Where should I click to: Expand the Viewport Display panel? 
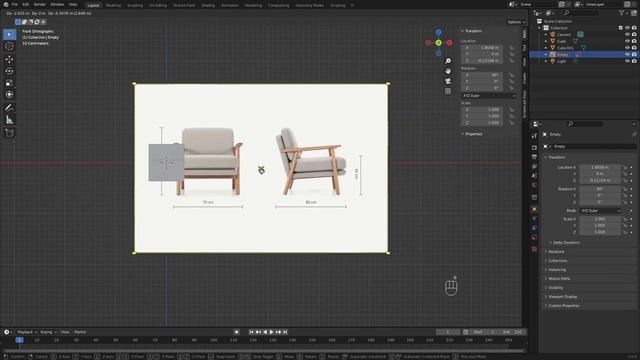point(562,297)
